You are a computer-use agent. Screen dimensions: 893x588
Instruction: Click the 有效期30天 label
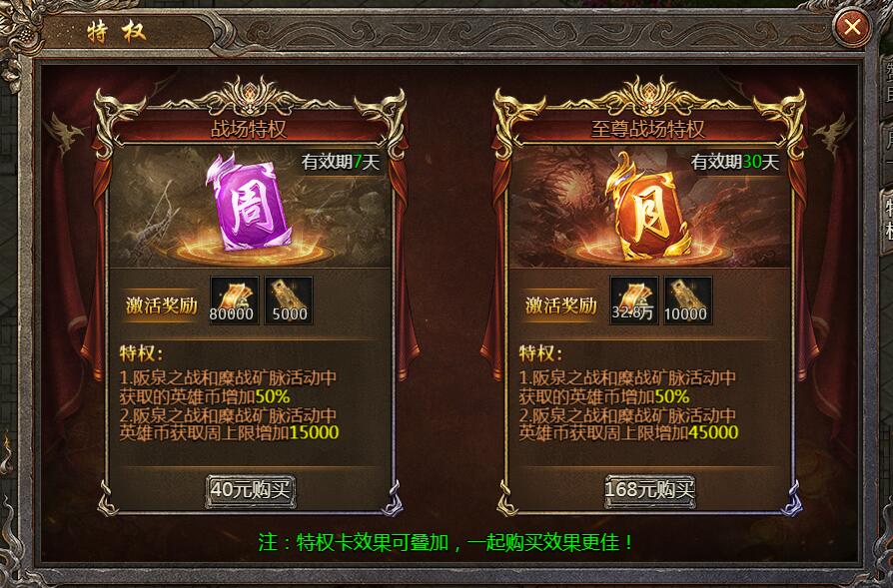point(734,163)
